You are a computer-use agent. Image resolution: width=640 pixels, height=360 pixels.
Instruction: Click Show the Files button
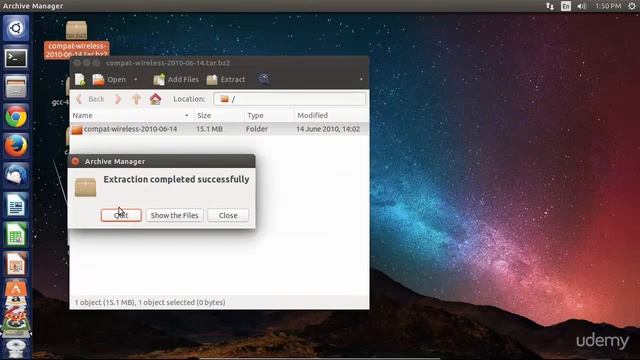[174, 215]
